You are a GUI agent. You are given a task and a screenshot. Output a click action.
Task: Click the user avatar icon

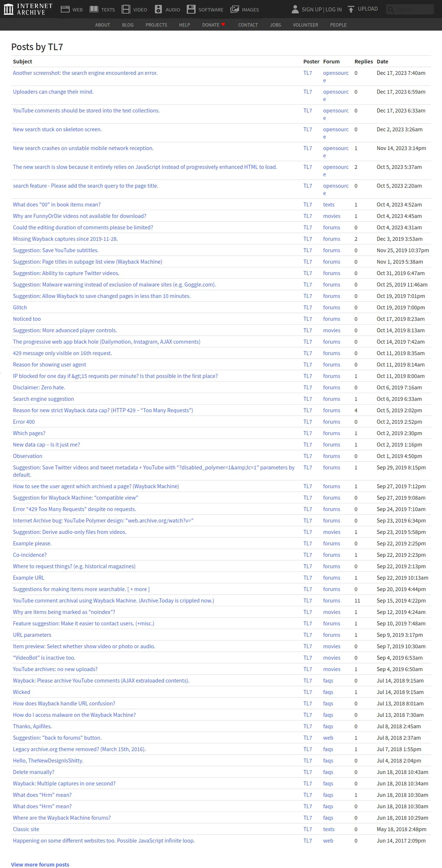click(295, 9)
